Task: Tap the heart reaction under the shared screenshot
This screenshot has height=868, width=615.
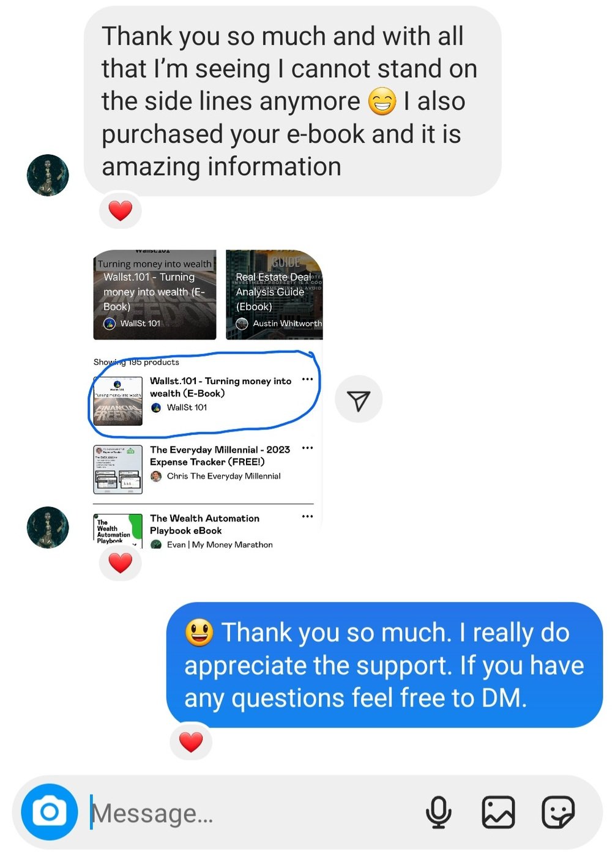Action: point(121,563)
